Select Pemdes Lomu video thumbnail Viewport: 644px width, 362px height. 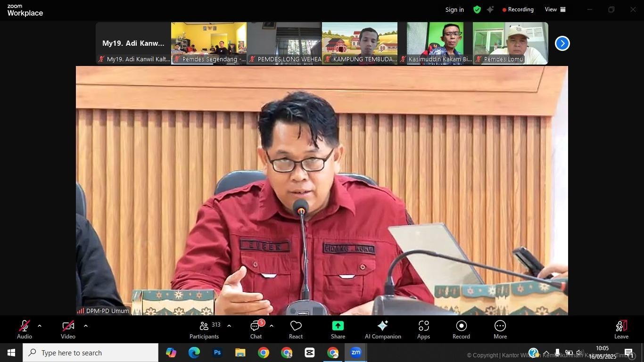pos(511,43)
